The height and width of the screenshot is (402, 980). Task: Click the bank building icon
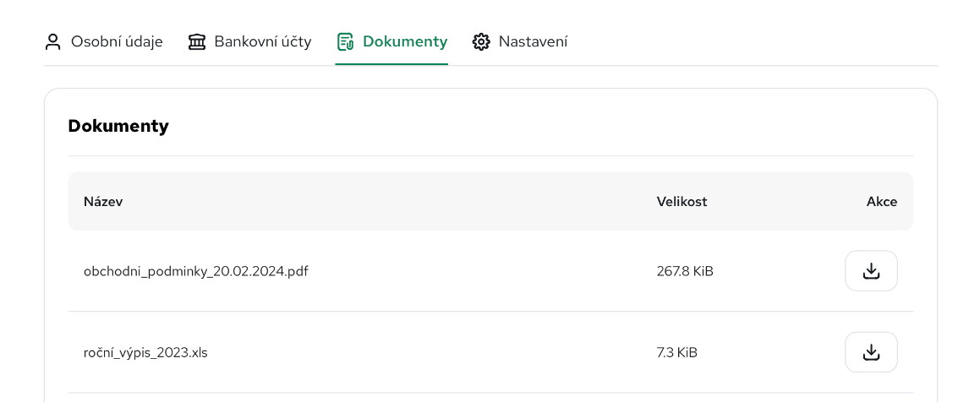tap(197, 41)
